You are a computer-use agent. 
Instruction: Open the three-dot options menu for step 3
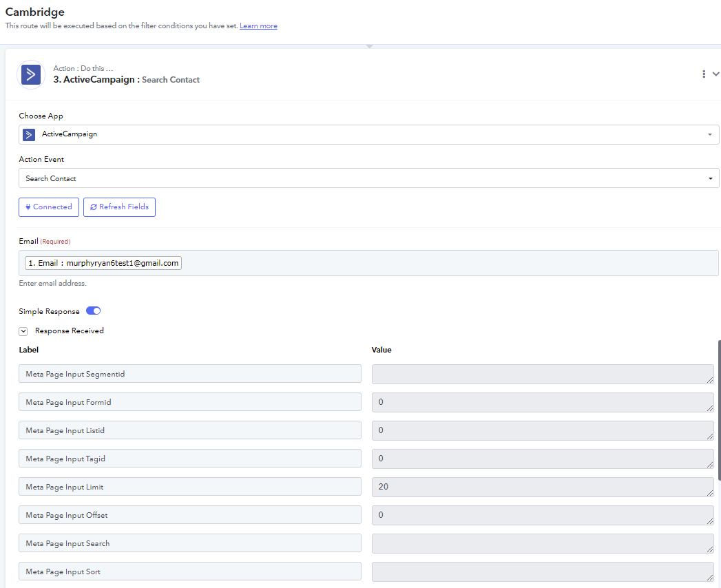pyautogui.click(x=704, y=74)
